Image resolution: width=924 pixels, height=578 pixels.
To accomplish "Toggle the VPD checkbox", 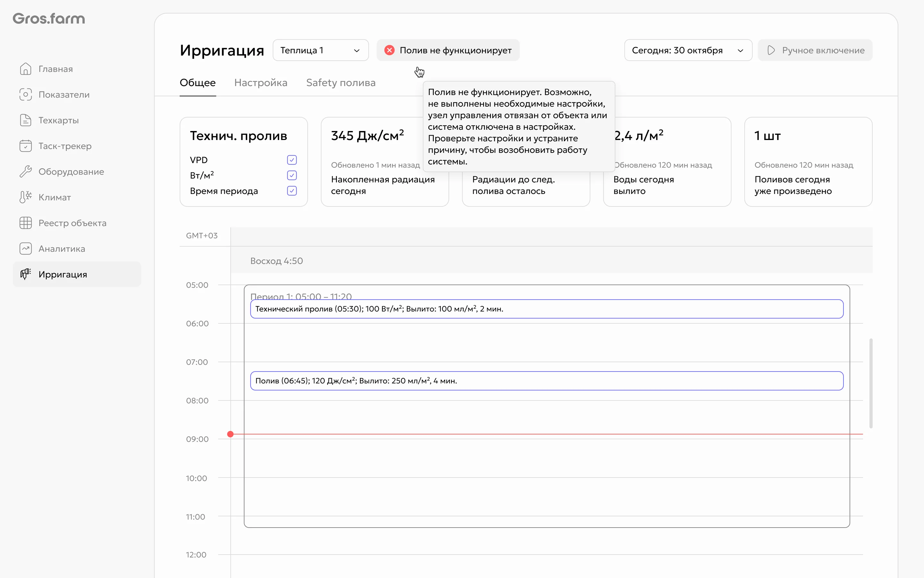I will click(292, 160).
